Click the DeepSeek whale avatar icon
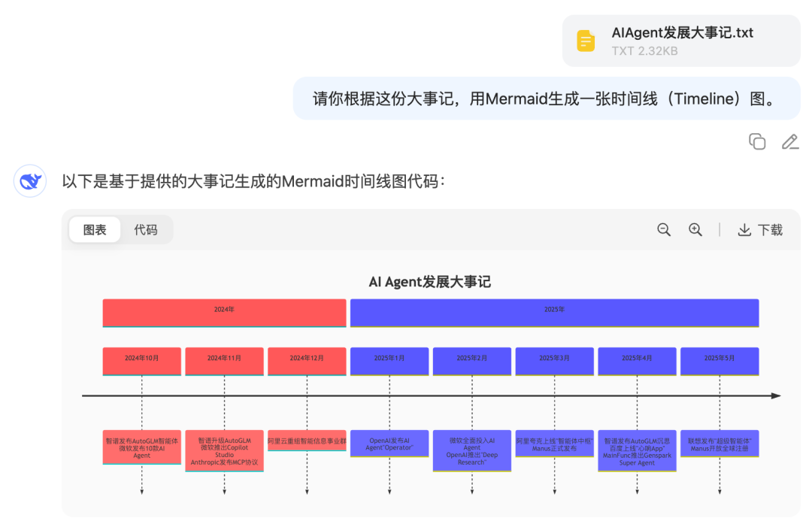Viewport: 812px width, 524px height. click(x=30, y=181)
